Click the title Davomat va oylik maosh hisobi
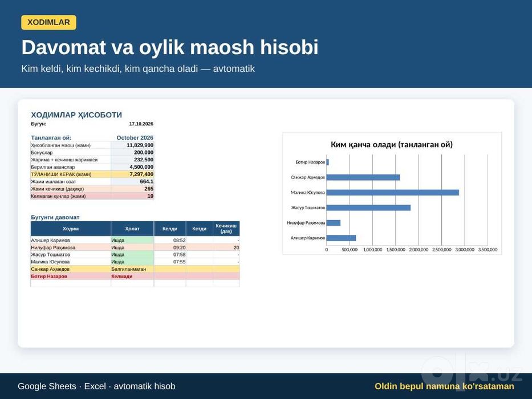Image resolution: width=532 pixels, height=399 pixels. click(x=170, y=47)
